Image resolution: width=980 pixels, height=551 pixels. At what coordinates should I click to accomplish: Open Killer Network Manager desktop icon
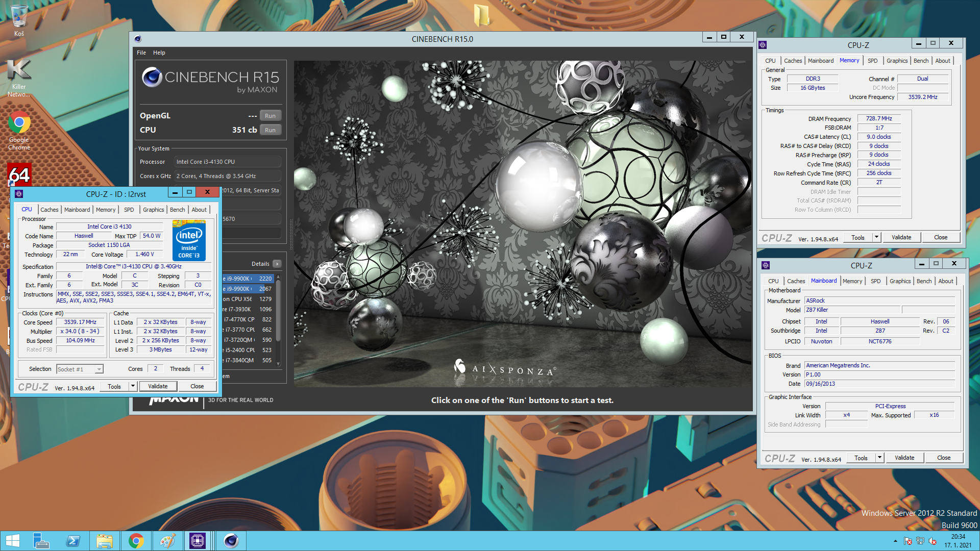19,78
